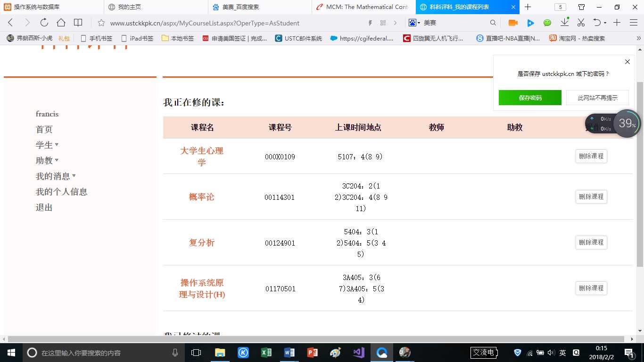The image size is (644, 362).
Task: Open the image assistant icon in address bar
Action: pyautogui.click(x=412, y=23)
